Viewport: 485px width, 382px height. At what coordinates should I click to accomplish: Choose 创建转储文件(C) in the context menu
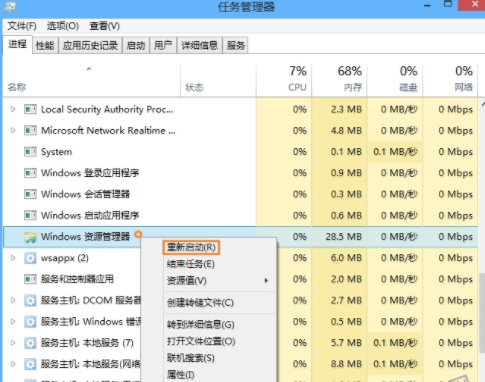pyautogui.click(x=200, y=303)
